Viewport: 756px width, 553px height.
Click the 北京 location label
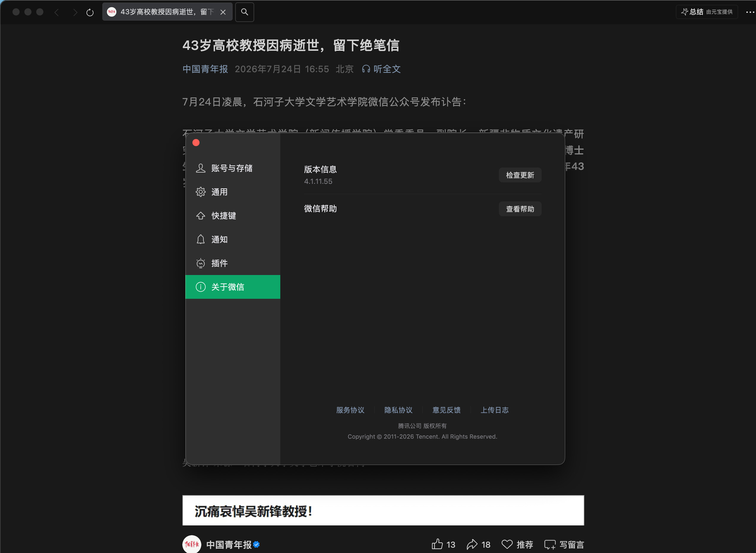tap(345, 69)
